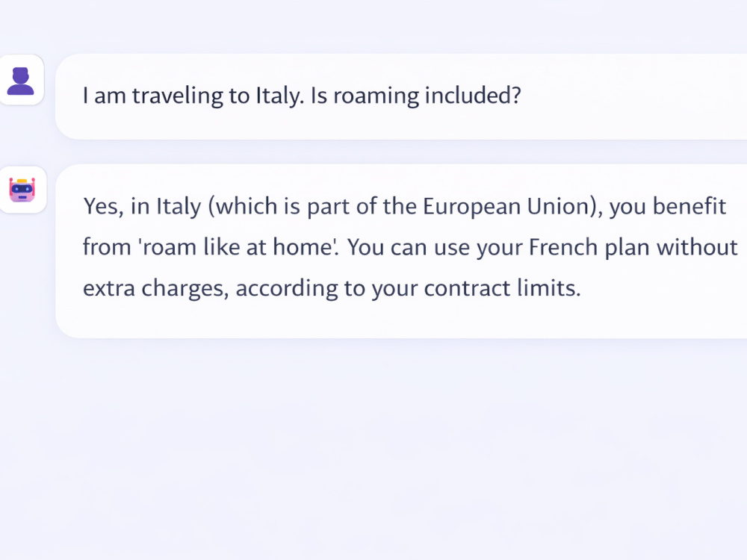Click 'Is roaming included?' question text
Image resolution: width=747 pixels, height=560 pixels.
click(415, 96)
